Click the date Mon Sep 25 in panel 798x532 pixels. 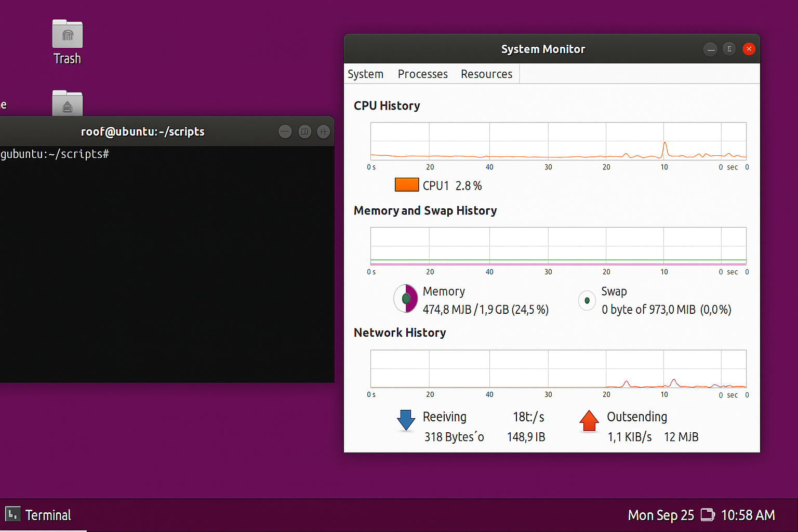pos(661,515)
